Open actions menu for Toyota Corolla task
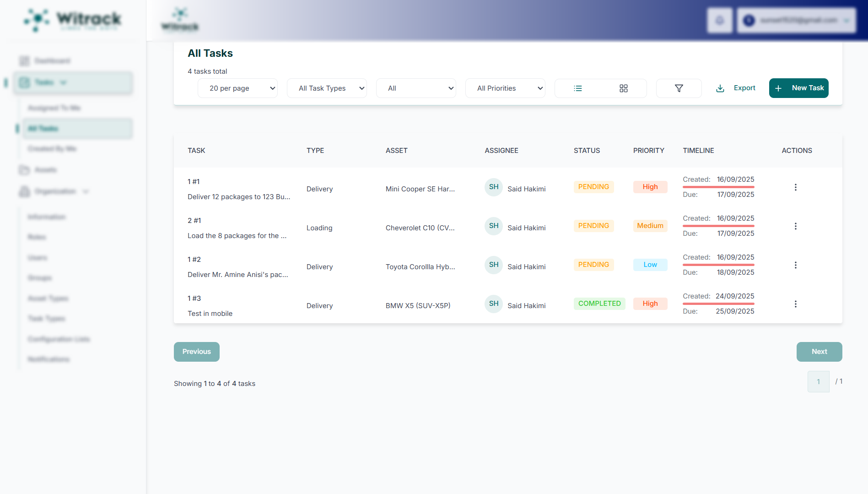The image size is (868, 494). (795, 265)
